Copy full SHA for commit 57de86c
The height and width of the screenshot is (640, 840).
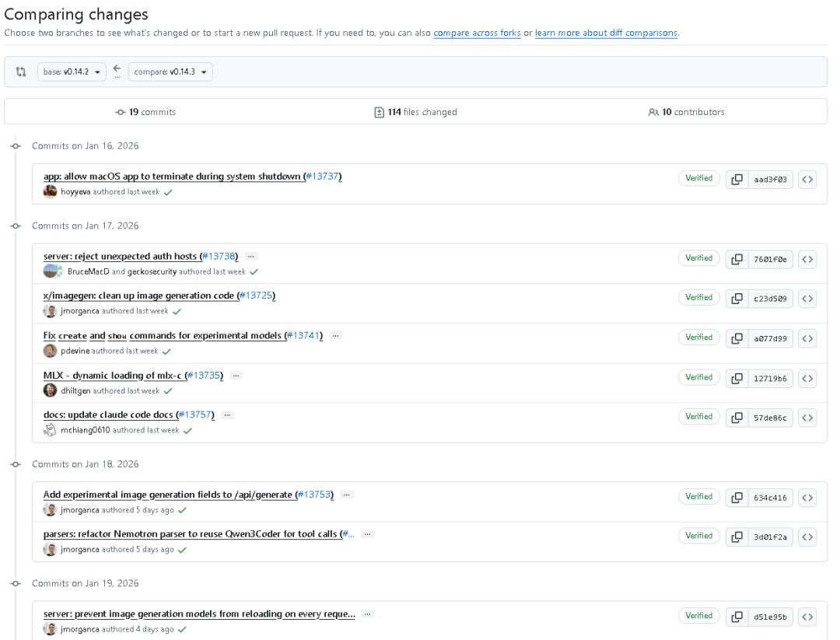click(737, 418)
